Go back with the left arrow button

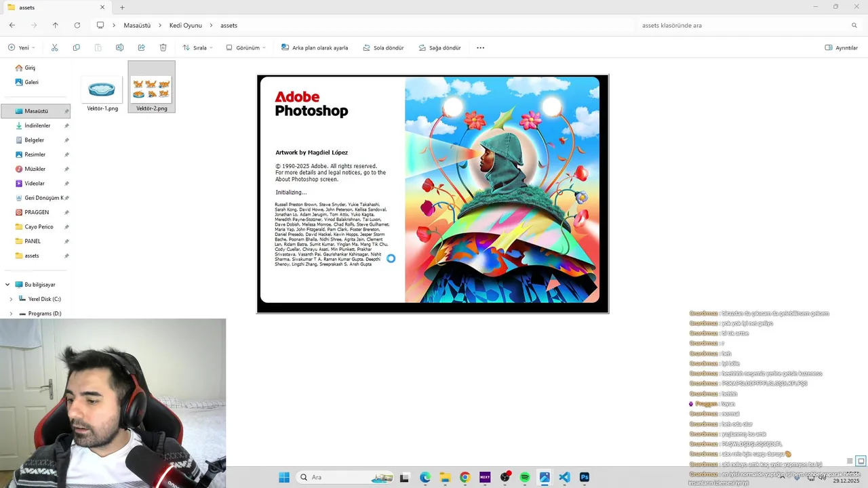pos(12,25)
